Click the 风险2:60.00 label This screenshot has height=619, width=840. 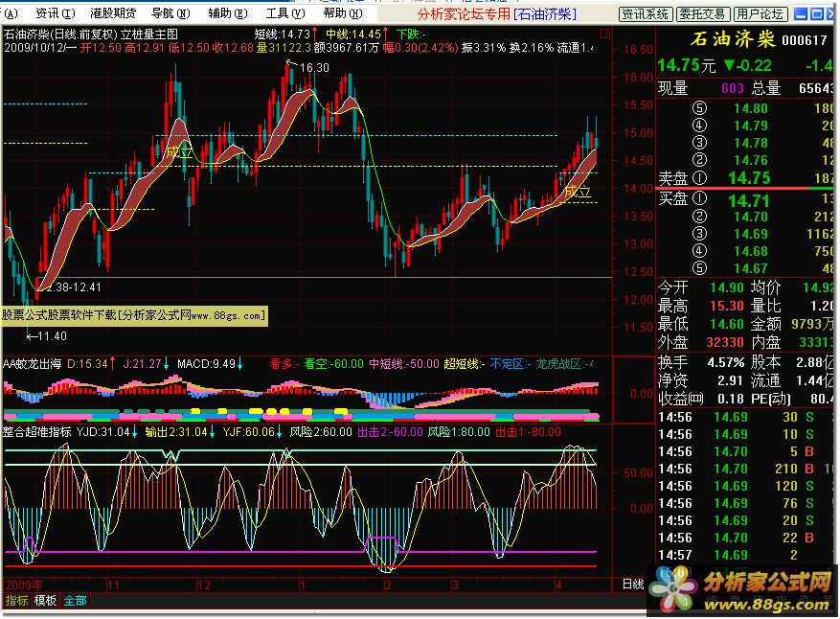(x=321, y=432)
